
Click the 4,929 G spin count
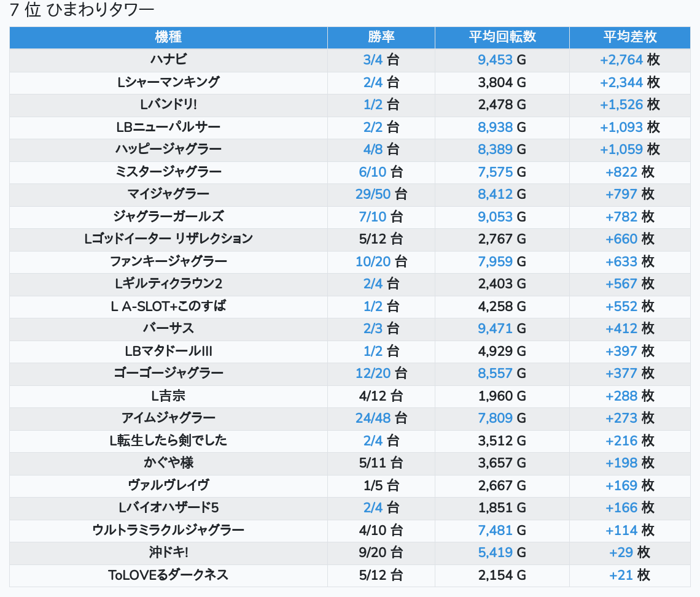pyautogui.click(x=502, y=351)
